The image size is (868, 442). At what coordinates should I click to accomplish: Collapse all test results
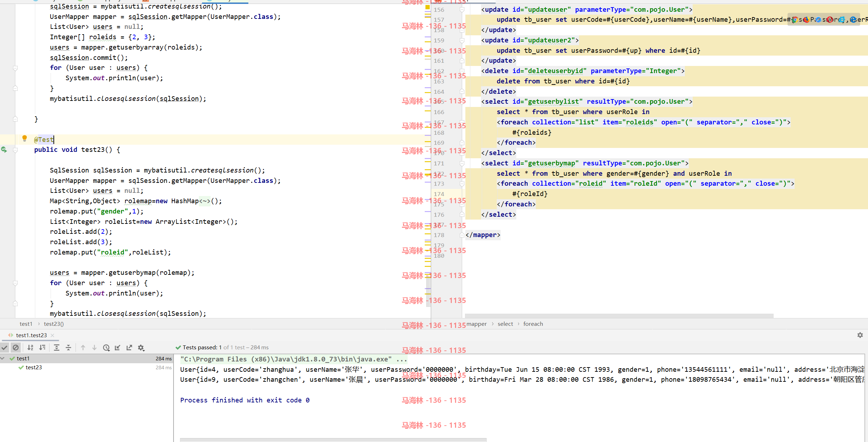[x=68, y=348]
